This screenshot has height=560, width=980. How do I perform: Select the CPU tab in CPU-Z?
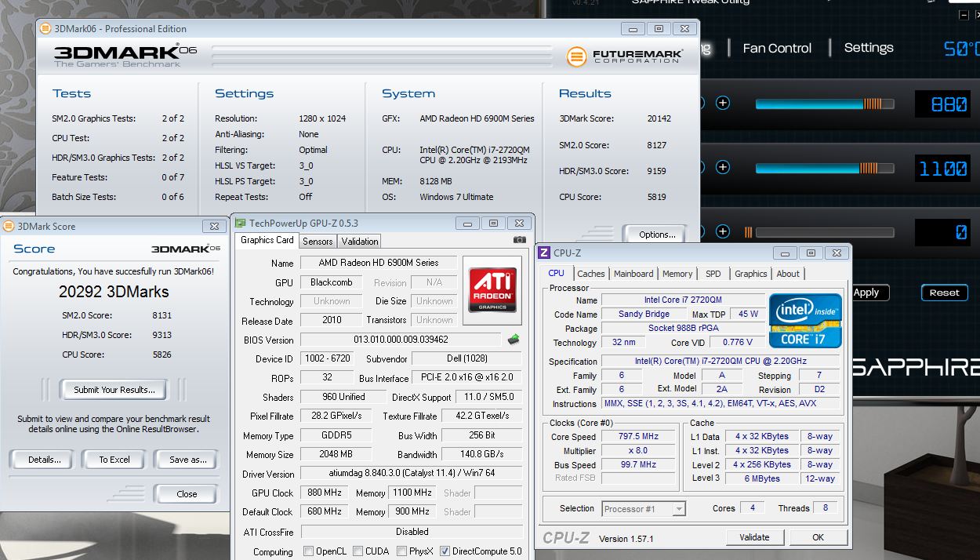[556, 273]
